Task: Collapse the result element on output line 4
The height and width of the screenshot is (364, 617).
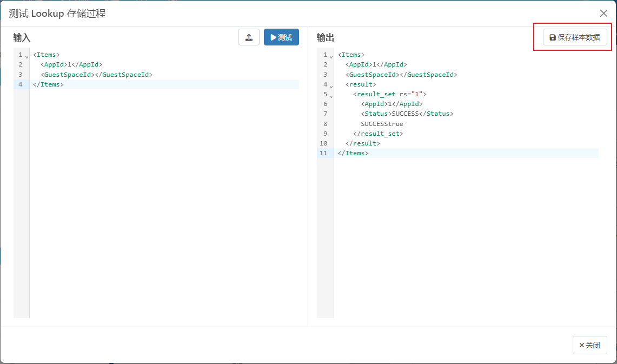Action: coord(331,85)
